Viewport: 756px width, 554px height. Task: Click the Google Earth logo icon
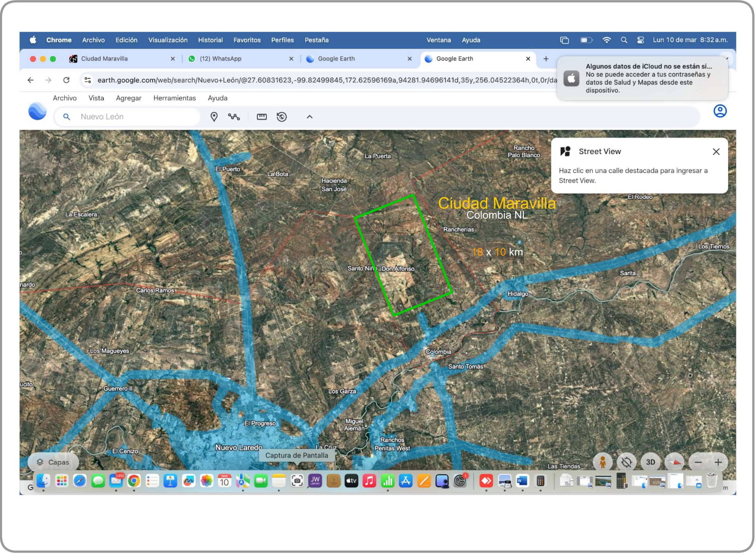point(37,111)
